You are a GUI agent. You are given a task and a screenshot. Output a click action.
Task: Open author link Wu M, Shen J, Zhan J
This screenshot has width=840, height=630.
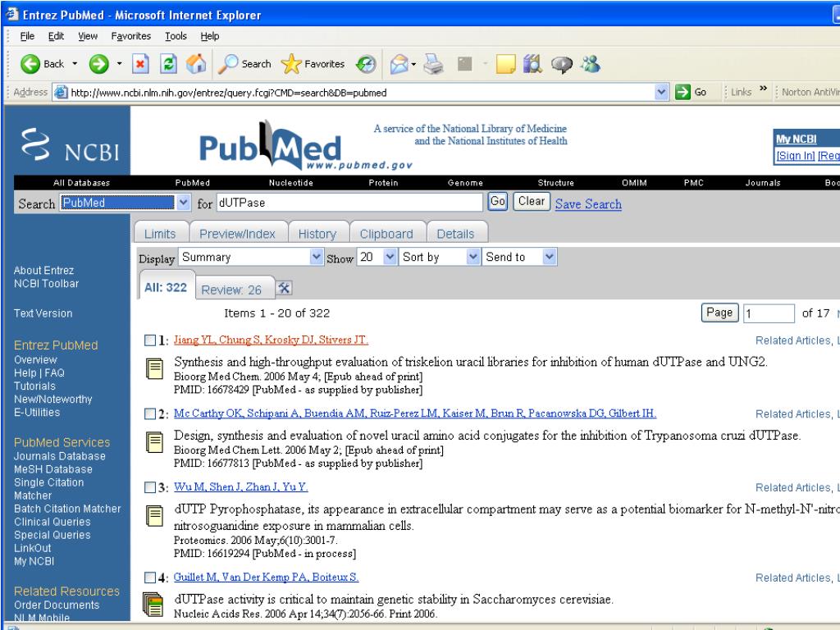click(x=240, y=487)
